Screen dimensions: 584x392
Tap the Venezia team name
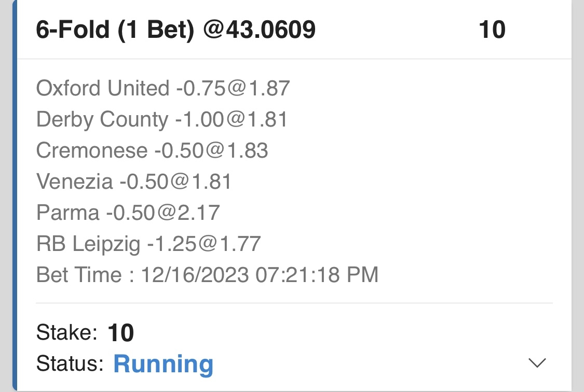pyautogui.click(x=74, y=182)
